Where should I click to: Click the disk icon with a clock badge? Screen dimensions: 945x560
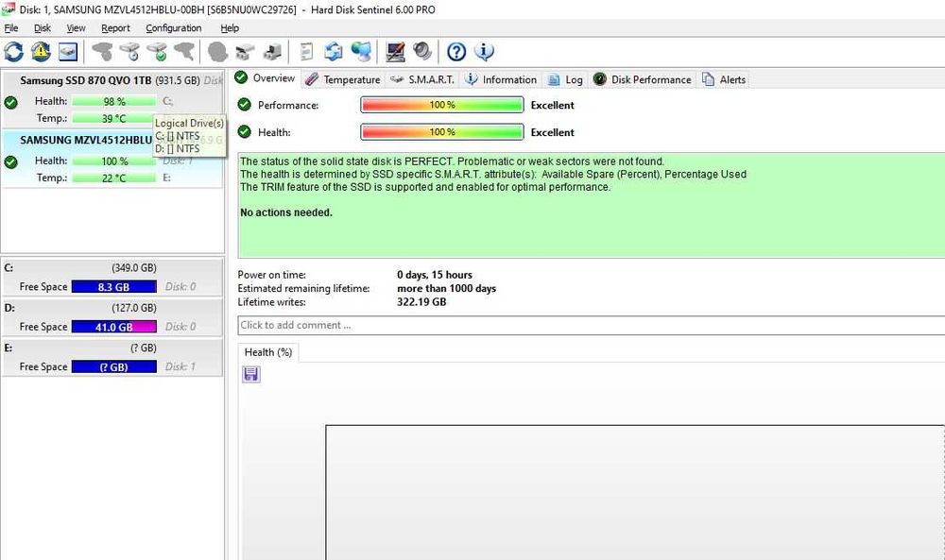click(x=130, y=52)
